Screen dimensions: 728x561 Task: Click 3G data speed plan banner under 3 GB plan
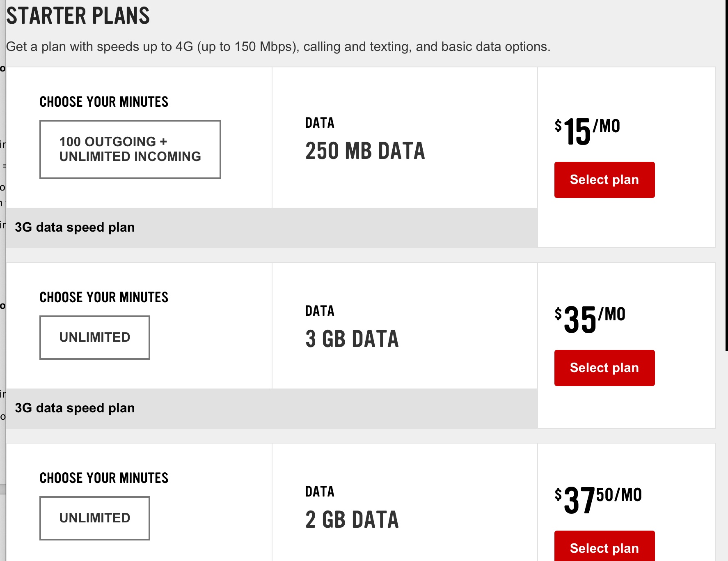75,408
